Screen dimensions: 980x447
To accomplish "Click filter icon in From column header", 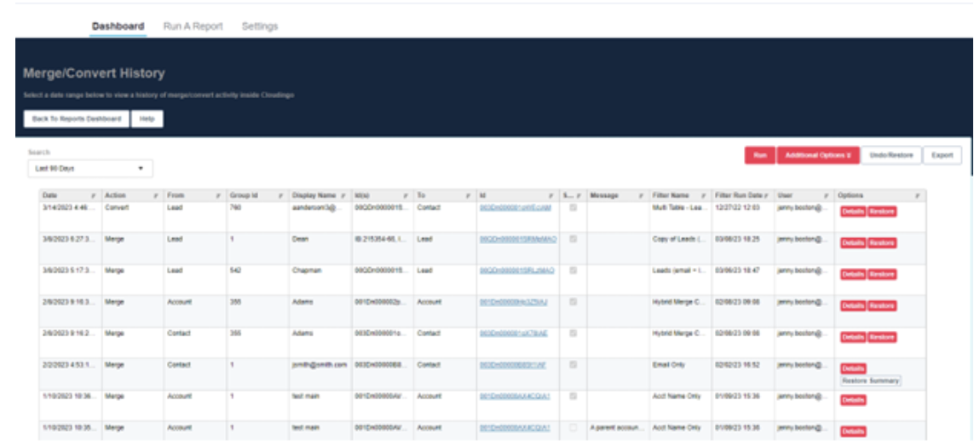I will point(218,195).
